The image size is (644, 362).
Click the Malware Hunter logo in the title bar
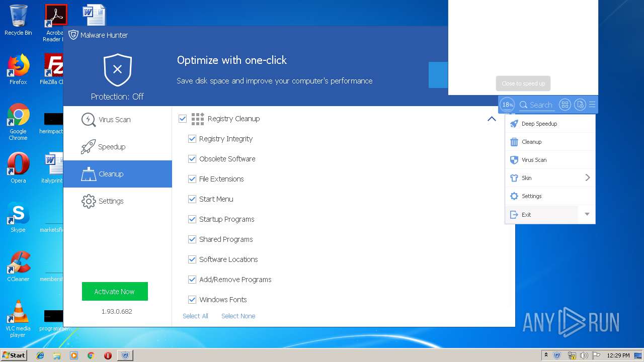73,35
